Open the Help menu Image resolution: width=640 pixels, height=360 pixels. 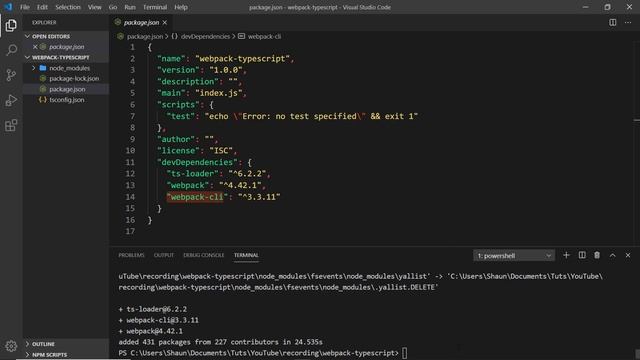[x=181, y=7]
